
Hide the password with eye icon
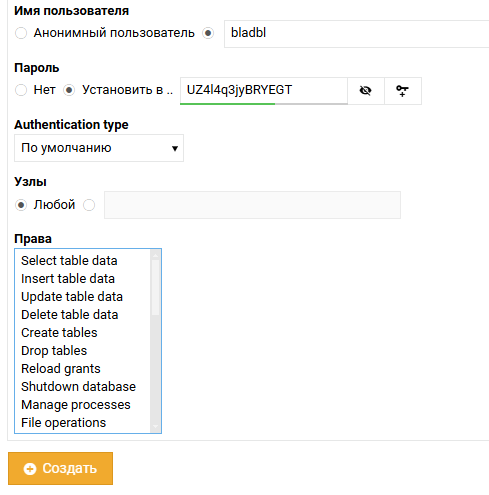(366, 91)
